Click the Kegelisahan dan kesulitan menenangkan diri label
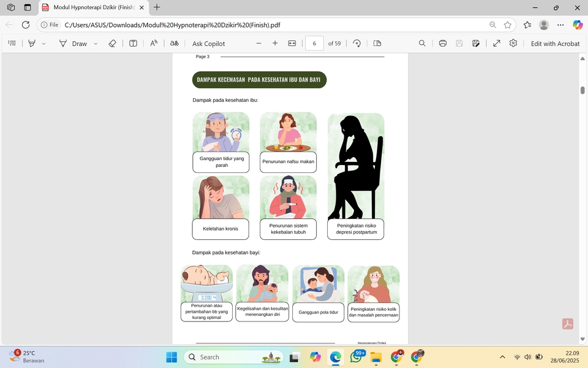Viewport: 588px width, 368px height. [x=262, y=312]
